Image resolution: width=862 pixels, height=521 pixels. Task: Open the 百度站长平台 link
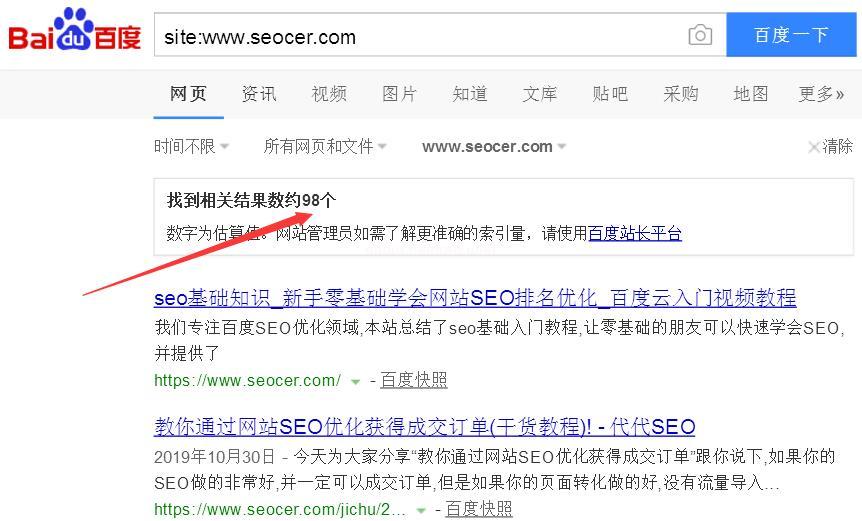coord(635,234)
